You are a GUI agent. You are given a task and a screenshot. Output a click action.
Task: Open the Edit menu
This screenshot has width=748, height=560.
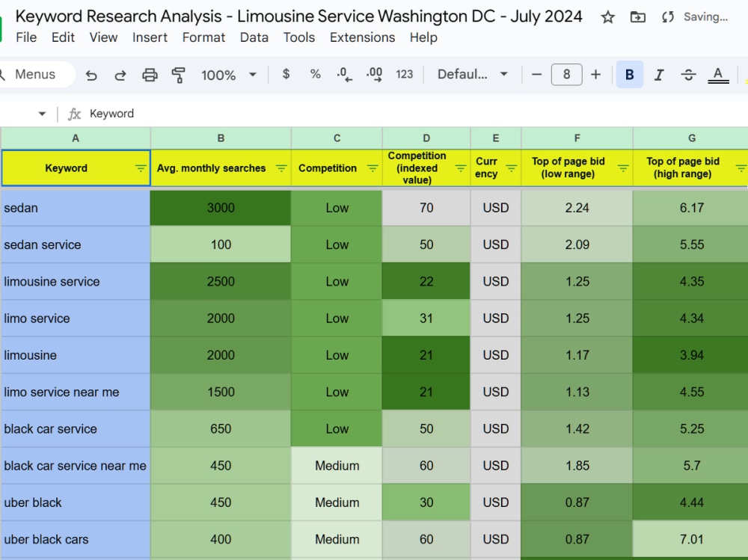[x=63, y=37]
